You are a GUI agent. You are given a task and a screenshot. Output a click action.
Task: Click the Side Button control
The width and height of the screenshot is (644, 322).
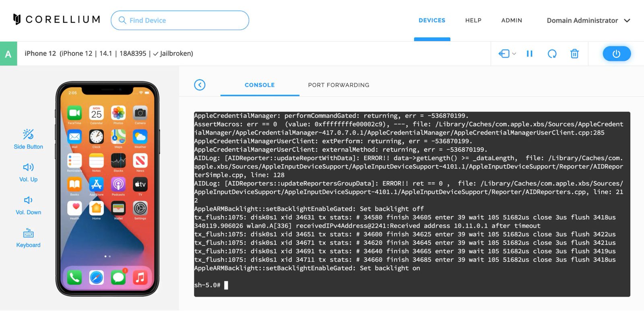[28, 139]
